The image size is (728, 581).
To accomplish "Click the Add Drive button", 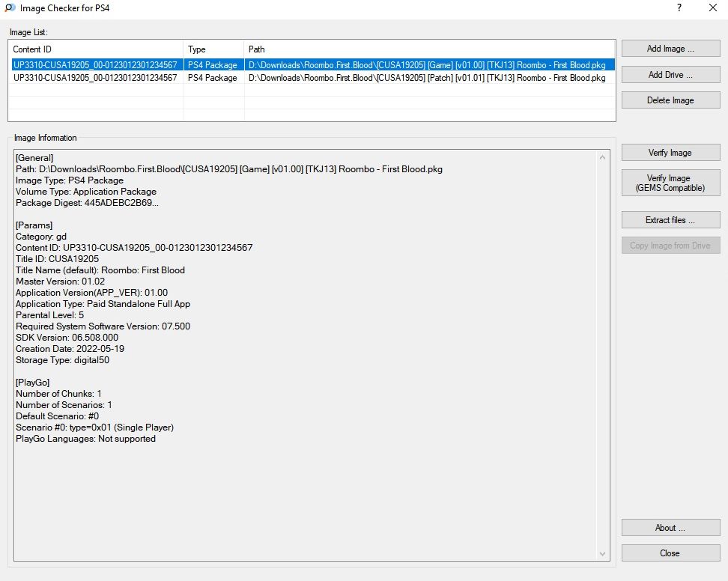I will coord(670,75).
